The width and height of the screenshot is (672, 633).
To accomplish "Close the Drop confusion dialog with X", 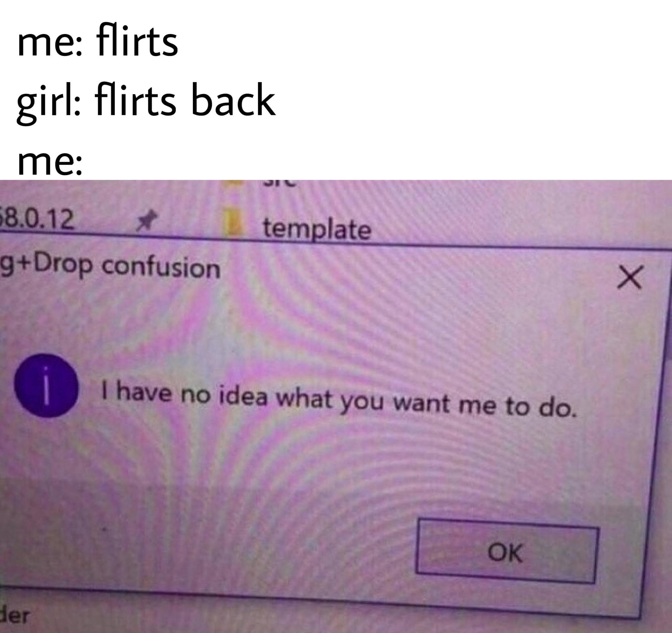I will click(629, 277).
